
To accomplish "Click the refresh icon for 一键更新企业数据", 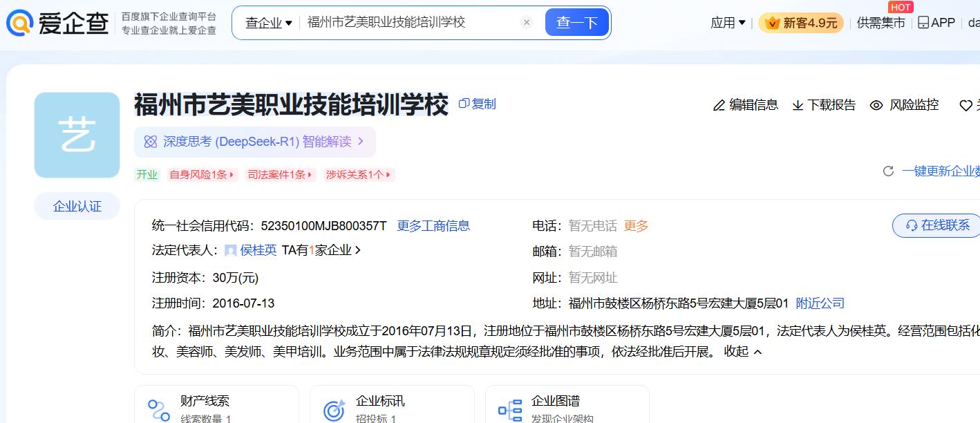I will coord(888,171).
